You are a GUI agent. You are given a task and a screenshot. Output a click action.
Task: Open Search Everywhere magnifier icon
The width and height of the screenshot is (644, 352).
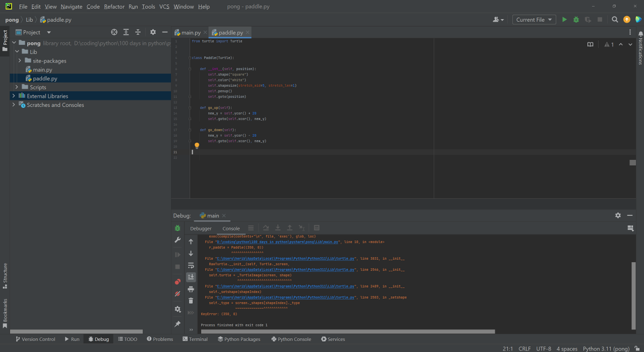[x=615, y=20]
